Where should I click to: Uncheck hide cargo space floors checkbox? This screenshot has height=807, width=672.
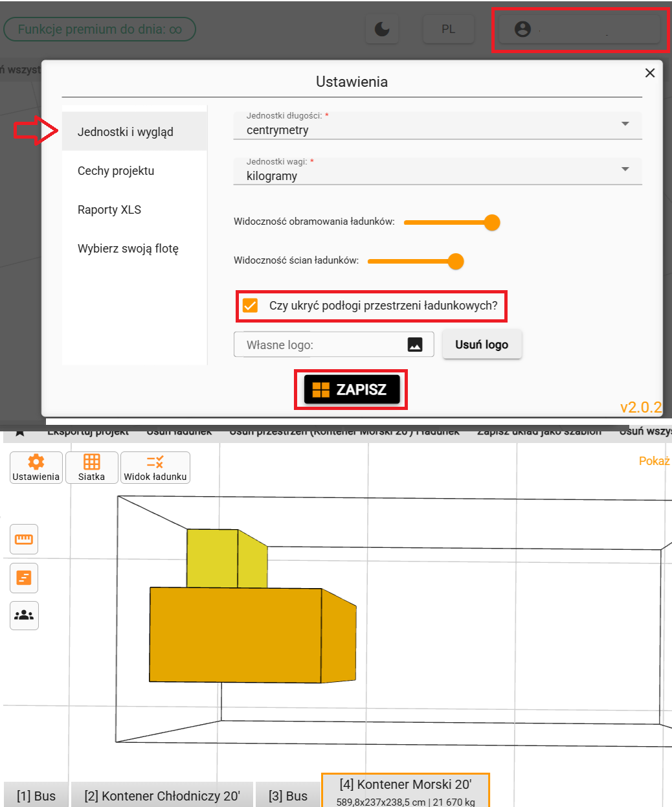250,306
